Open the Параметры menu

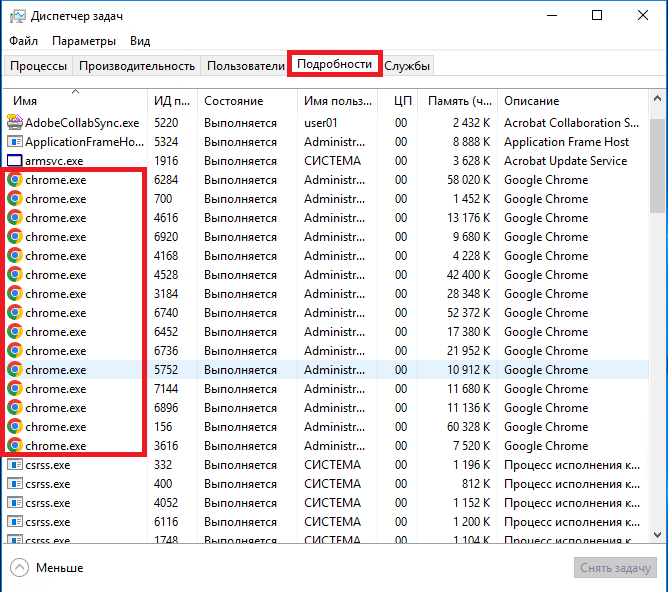pyautogui.click(x=84, y=41)
